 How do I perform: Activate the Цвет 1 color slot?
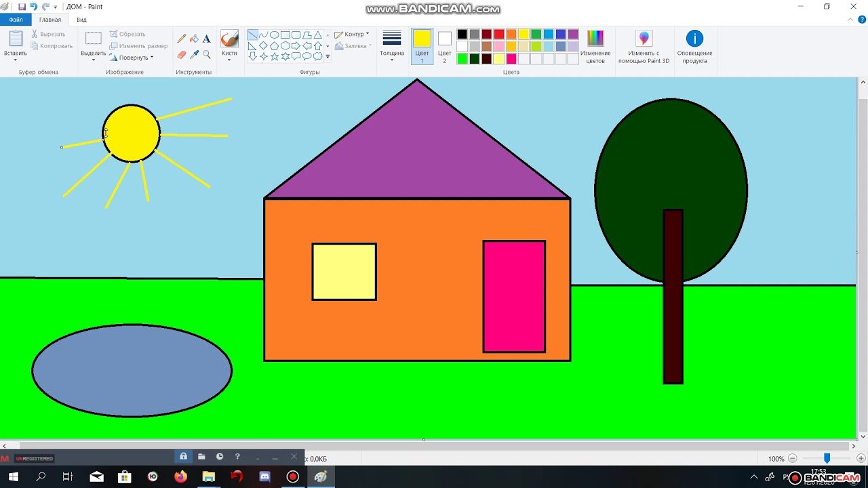coord(422,46)
